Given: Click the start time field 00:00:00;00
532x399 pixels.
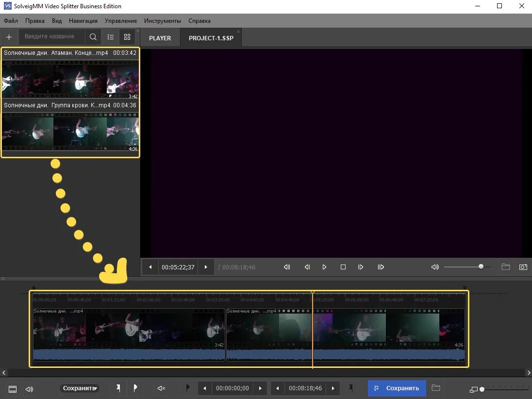Looking at the screenshot, I should coord(233,388).
